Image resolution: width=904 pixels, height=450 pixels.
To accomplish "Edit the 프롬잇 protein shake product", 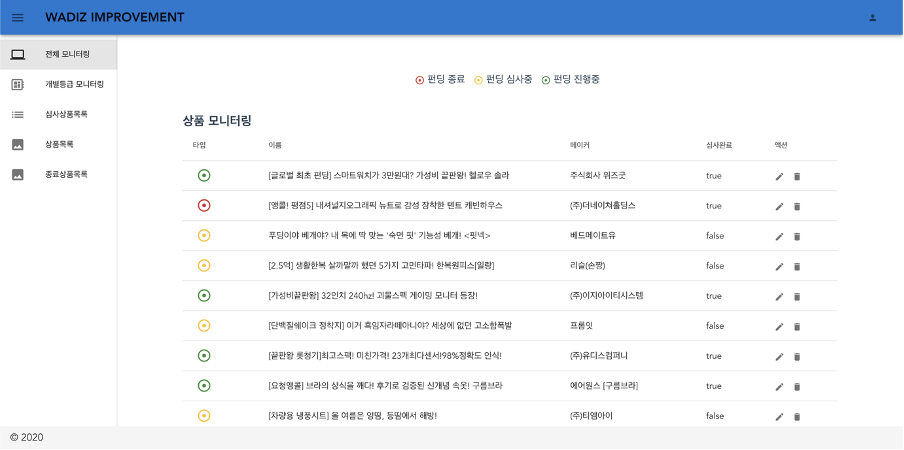I will (x=779, y=327).
